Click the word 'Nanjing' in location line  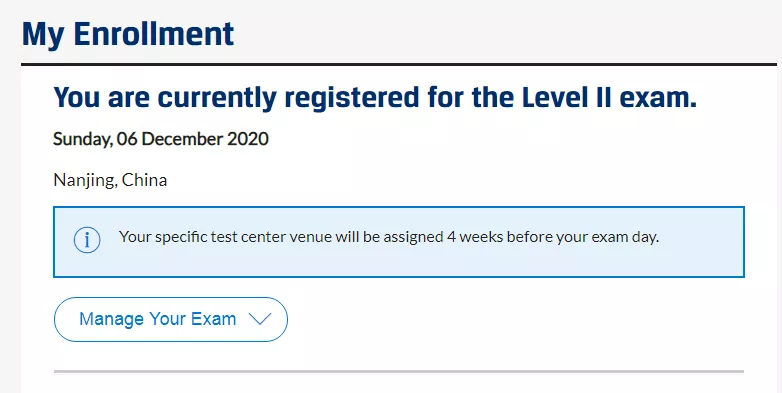(x=85, y=180)
